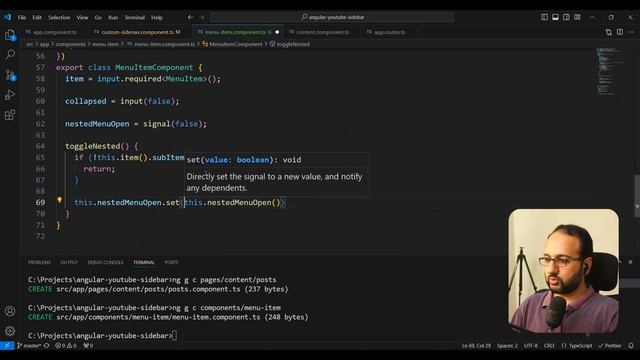Image resolution: width=640 pixels, height=360 pixels.
Task: Change the CRLF end of line sequence
Action: click(549, 346)
